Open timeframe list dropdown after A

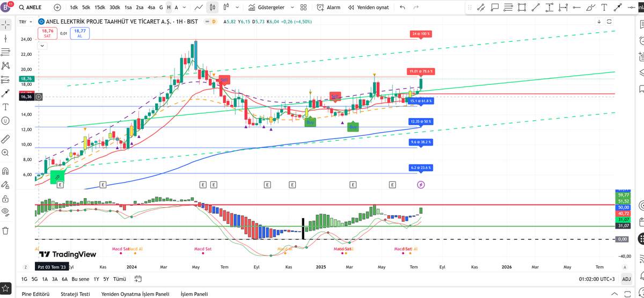[184, 8]
